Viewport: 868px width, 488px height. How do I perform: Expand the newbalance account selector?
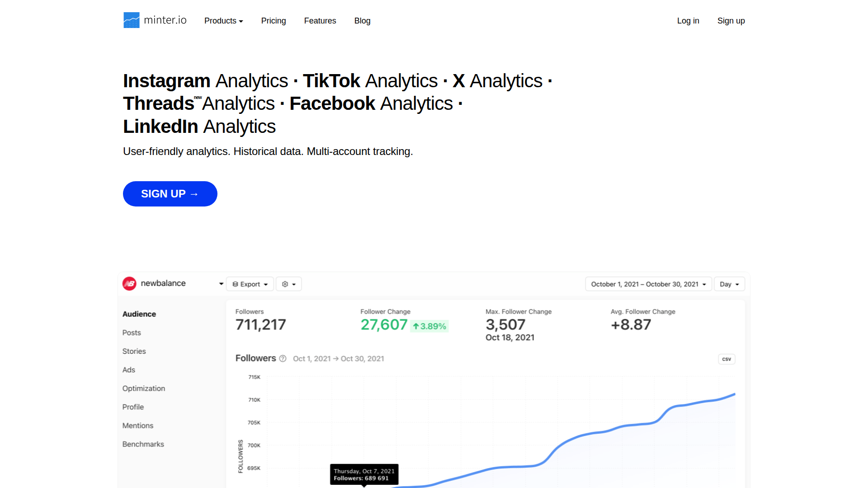pos(221,284)
